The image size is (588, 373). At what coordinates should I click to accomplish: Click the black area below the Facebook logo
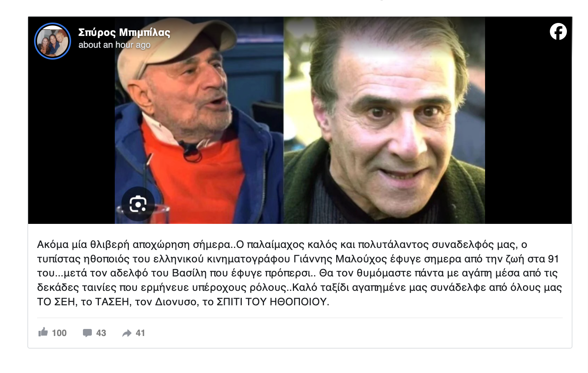coord(528,133)
